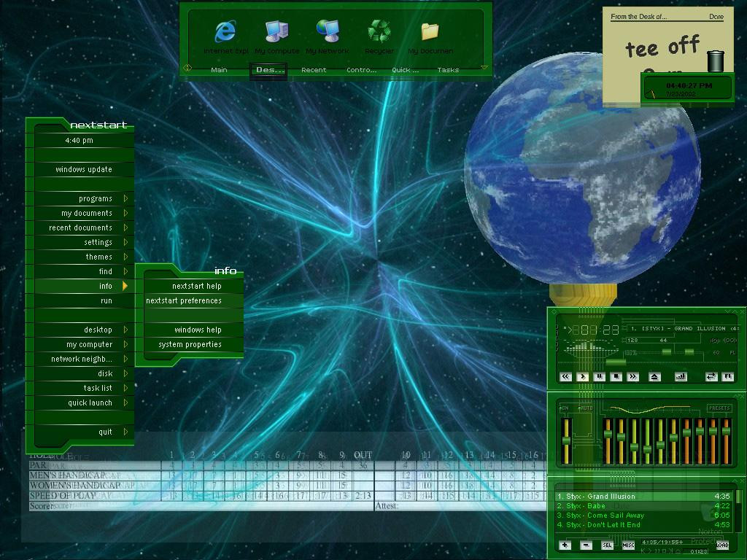
Task: Click the diamond arrow icon left of Main tab
Action: click(x=187, y=68)
